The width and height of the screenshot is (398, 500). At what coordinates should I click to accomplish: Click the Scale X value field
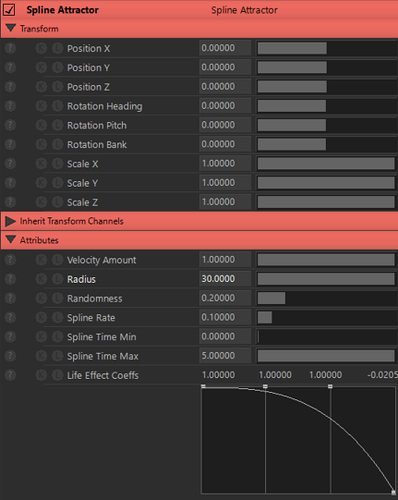225,163
